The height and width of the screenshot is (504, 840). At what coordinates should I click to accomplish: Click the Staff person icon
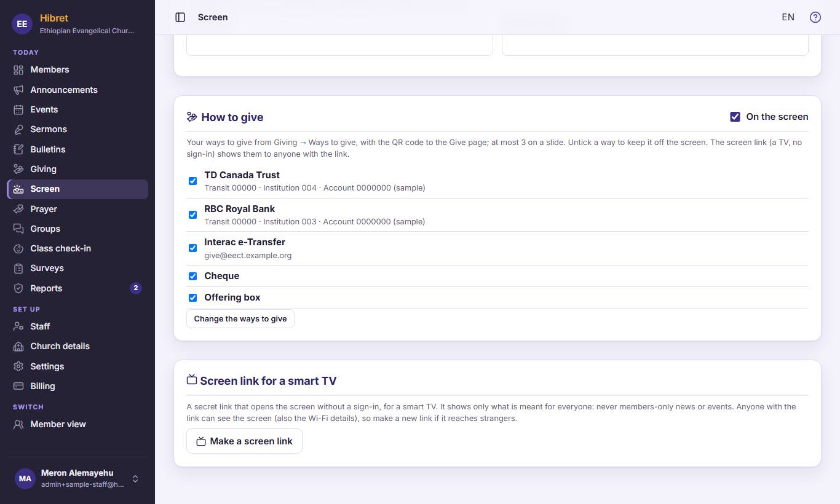[18, 326]
